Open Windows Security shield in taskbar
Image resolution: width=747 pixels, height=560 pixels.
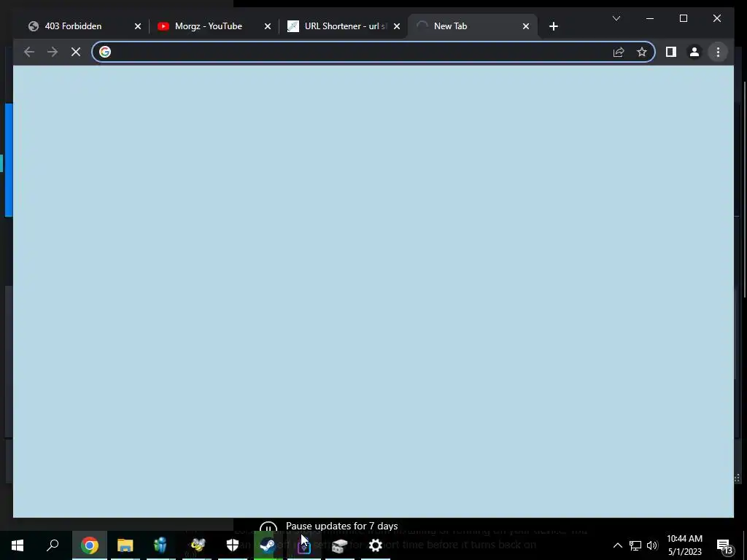233,545
